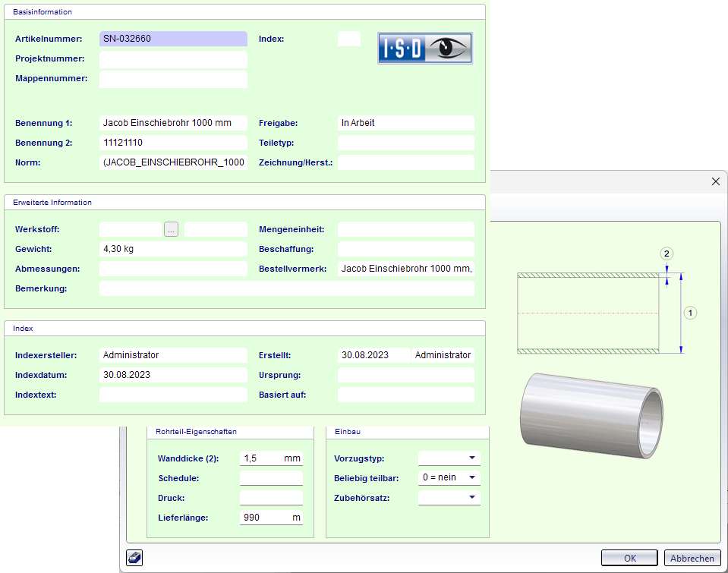Cancel with the Abbrechen button
The image size is (728, 573).
coord(692,558)
